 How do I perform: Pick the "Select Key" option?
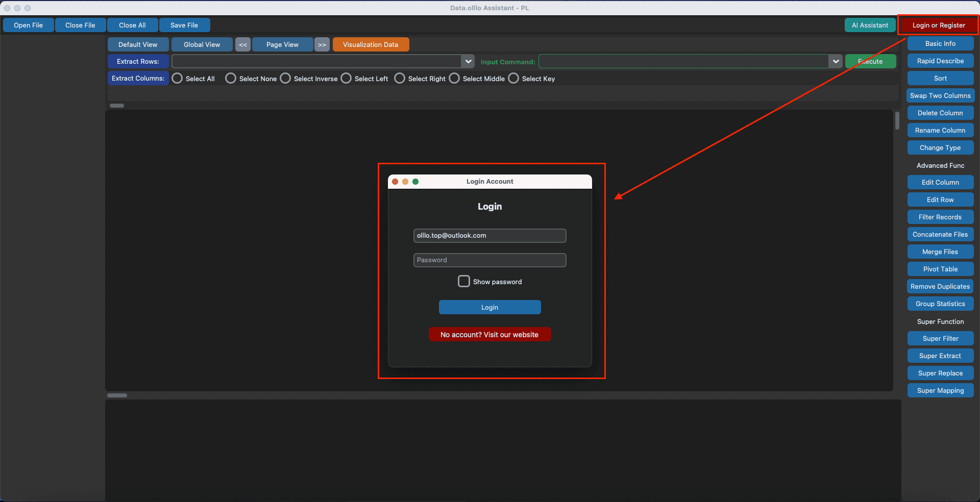tap(513, 78)
